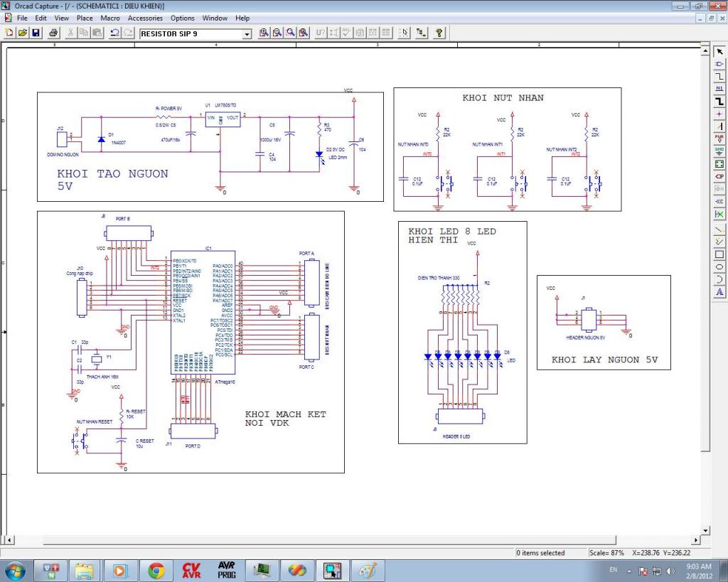The height and width of the screenshot is (582, 728).
Task: Select the Place Wire tool
Action: click(719, 76)
